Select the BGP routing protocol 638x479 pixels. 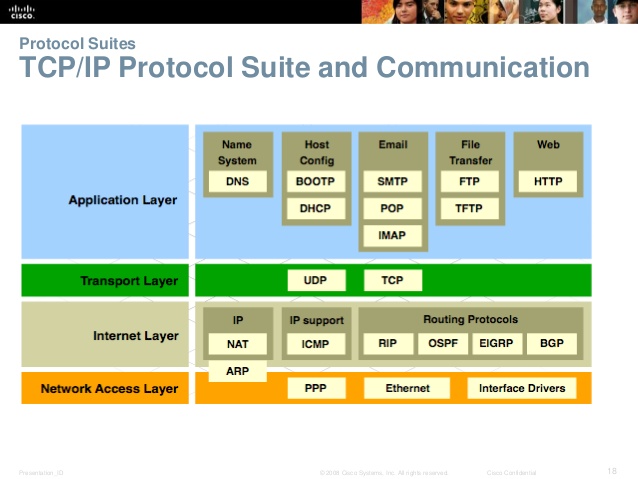552,343
